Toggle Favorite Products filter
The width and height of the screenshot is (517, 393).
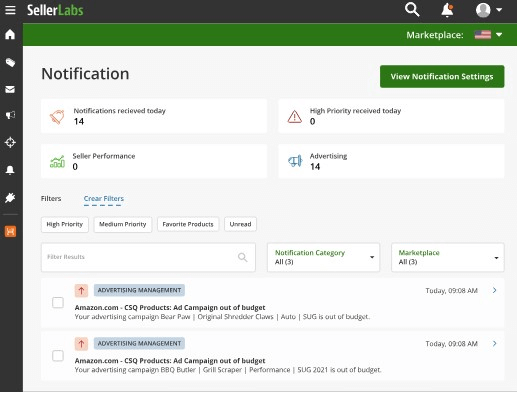coord(188,224)
